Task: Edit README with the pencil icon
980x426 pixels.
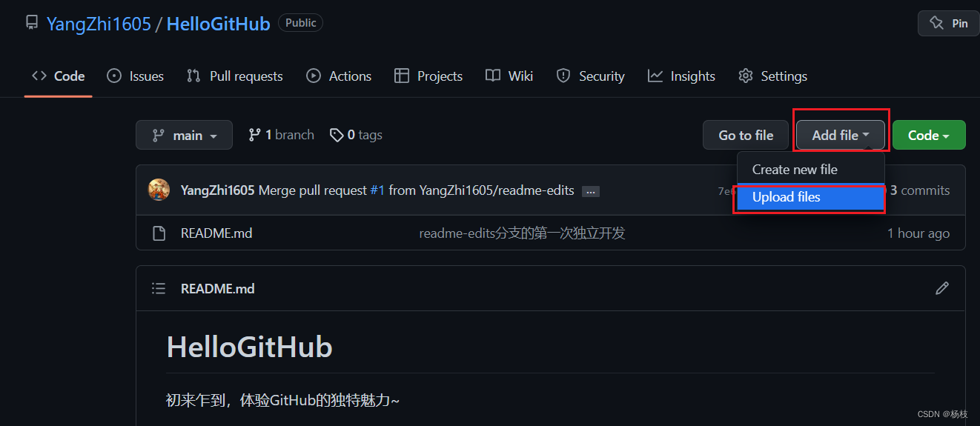Action: 942,288
